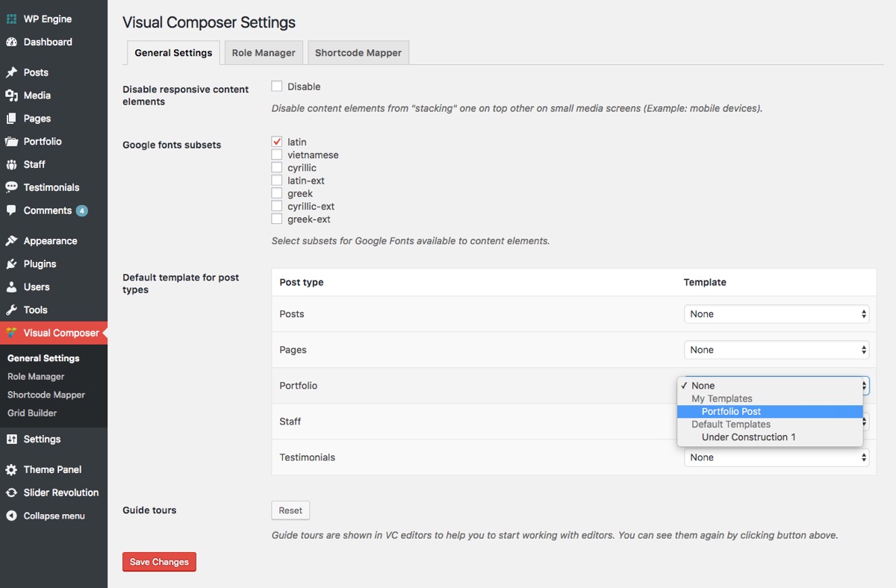Open the Pages template dropdown

(x=776, y=350)
